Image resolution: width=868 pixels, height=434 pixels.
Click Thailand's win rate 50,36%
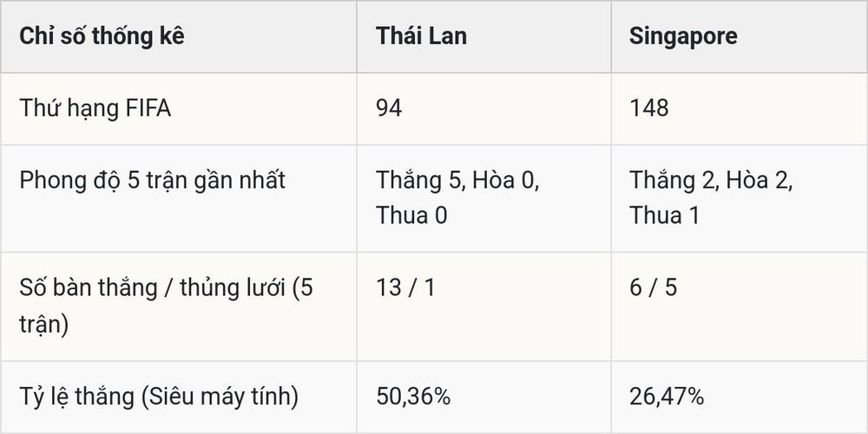click(x=413, y=397)
